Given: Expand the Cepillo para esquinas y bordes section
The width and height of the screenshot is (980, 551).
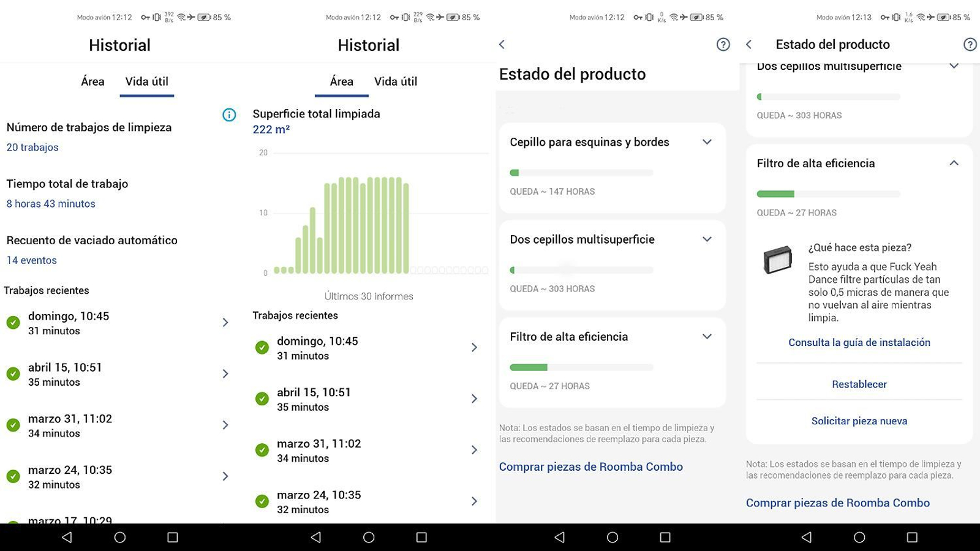Looking at the screenshot, I should pos(706,142).
